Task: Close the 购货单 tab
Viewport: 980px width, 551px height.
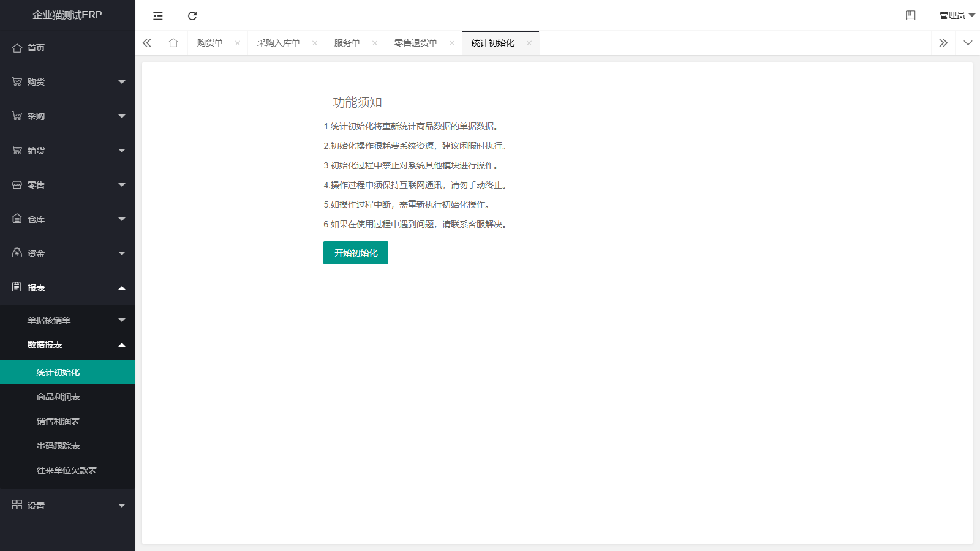Action: [x=238, y=43]
